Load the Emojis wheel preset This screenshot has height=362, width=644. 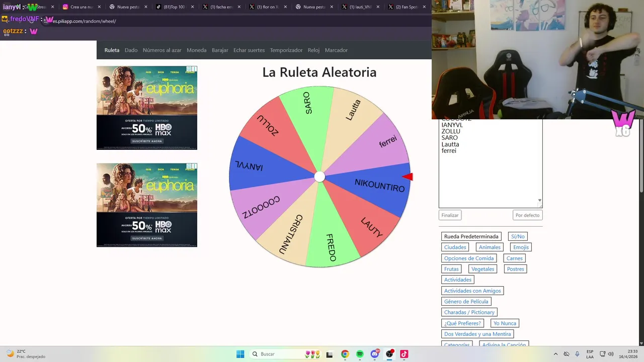click(521, 247)
